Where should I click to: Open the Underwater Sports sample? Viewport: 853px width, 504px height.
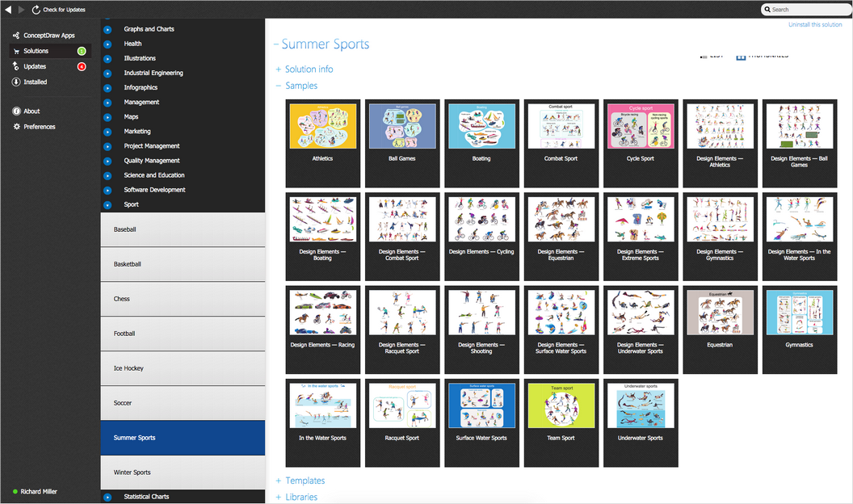coord(641,422)
